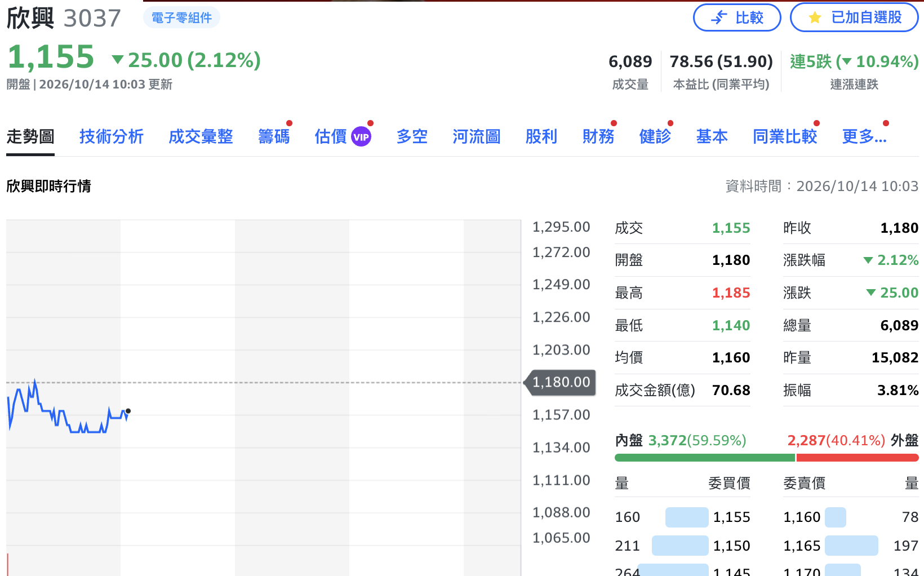This screenshot has width=924, height=576.
Task: Click the 最高 value 1,185
Action: pos(731,293)
